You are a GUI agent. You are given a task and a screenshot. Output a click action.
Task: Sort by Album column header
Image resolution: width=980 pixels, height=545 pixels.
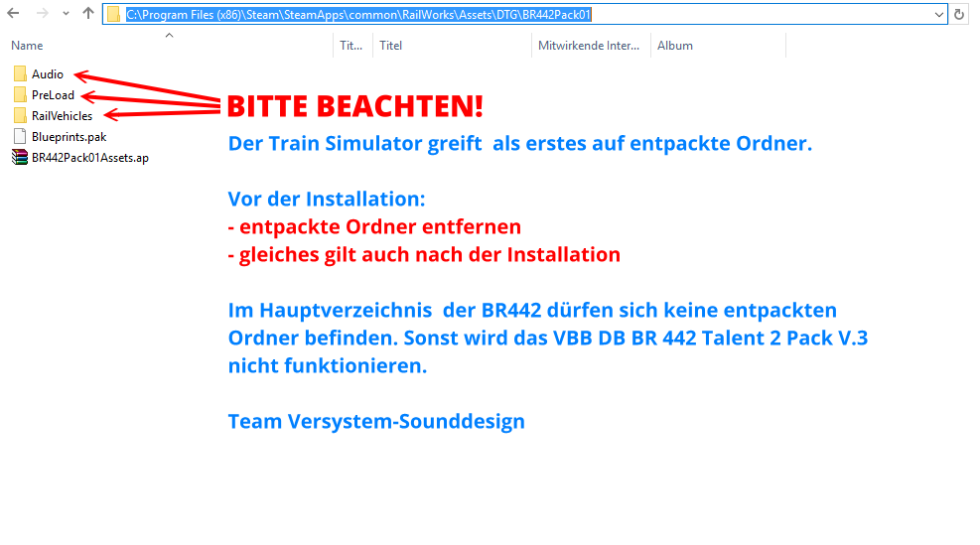(x=675, y=46)
